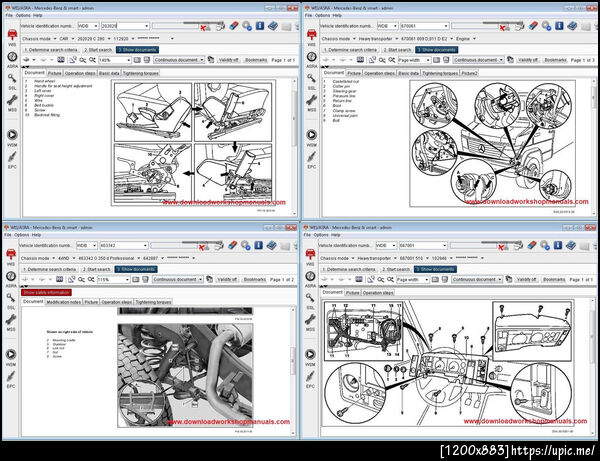This screenshot has height=461, width=600.
Task: Click the search gear icon in the 667001 window
Action: [x=545, y=246]
